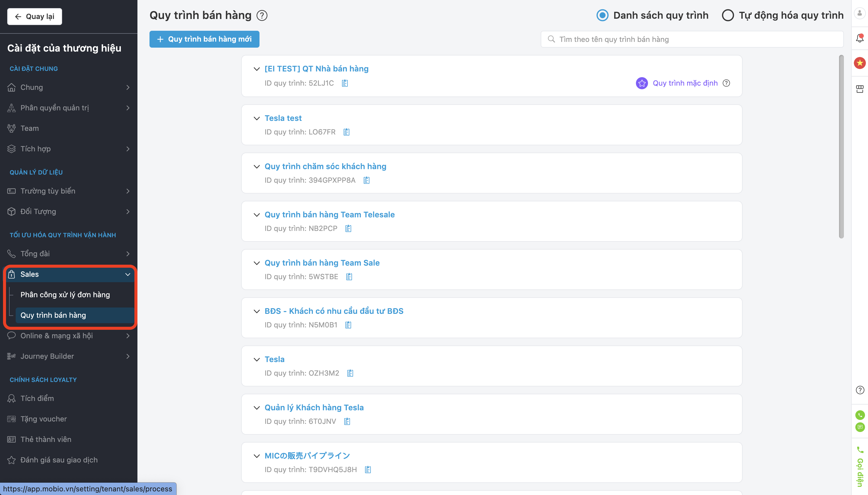Click the Quy trình bán hàng mới button

click(x=204, y=39)
